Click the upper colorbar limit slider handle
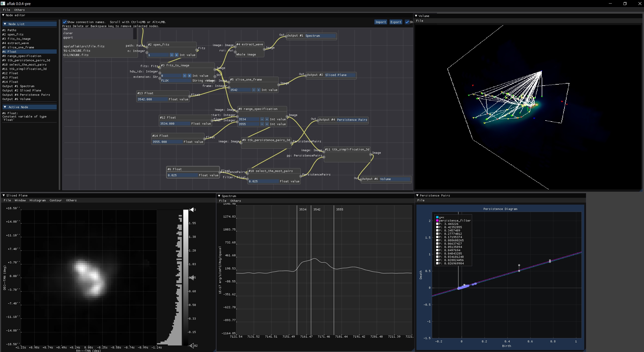Image resolution: width=644 pixels, height=352 pixels. pyautogui.click(x=192, y=210)
